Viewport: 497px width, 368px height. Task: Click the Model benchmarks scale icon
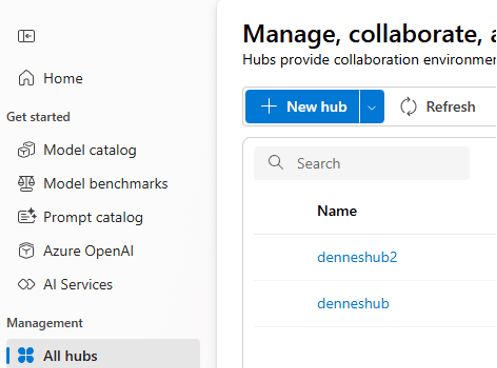tap(26, 184)
